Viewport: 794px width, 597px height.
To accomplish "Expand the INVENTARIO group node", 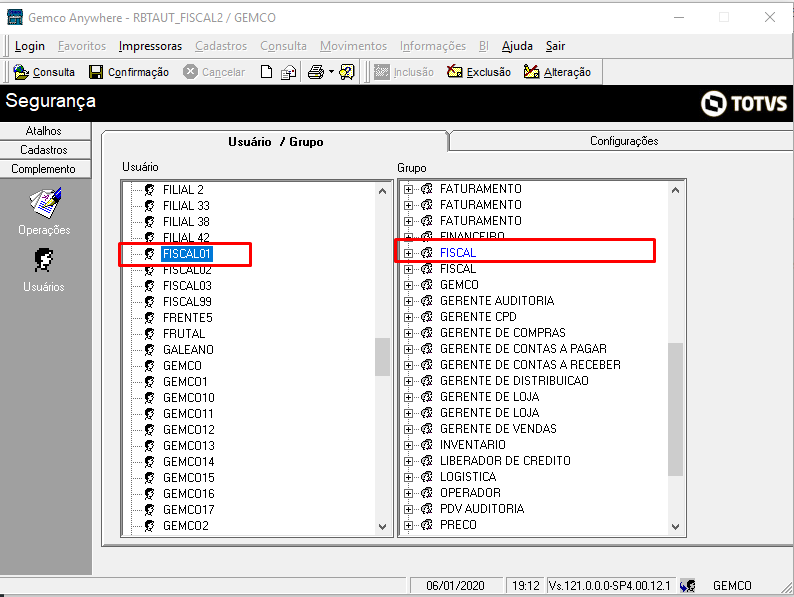I will 408,445.
